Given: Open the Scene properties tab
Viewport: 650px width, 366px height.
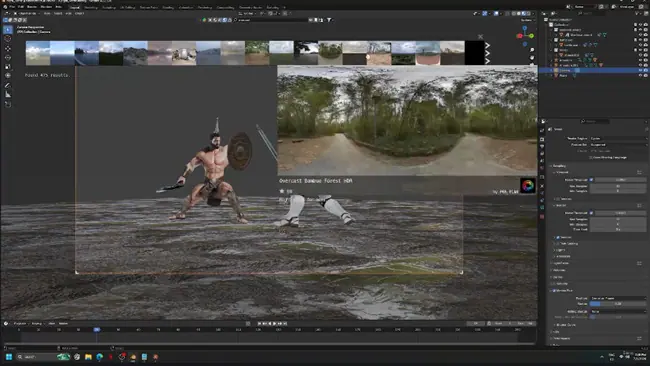Looking at the screenshot, I should (x=542, y=160).
